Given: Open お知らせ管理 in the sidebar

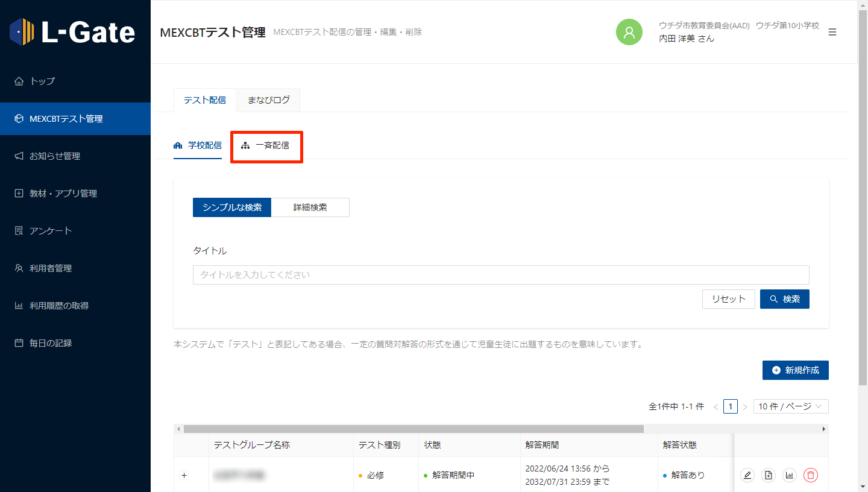Looking at the screenshot, I should [55, 156].
